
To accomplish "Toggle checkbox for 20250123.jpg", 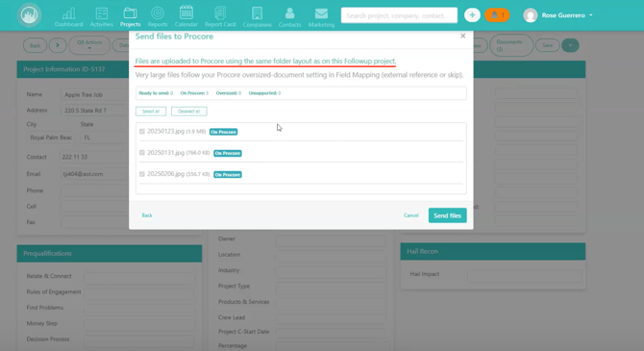I will coord(142,132).
